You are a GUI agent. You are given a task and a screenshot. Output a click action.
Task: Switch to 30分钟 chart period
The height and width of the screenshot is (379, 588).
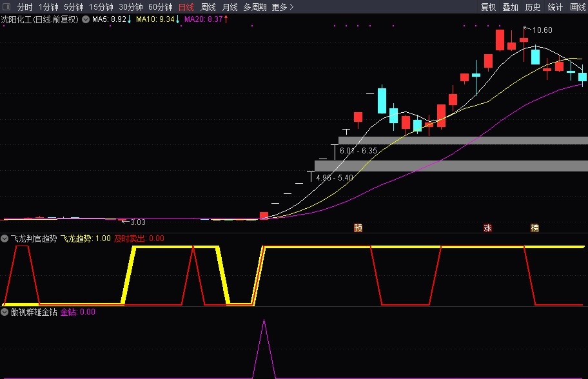point(130,7)
